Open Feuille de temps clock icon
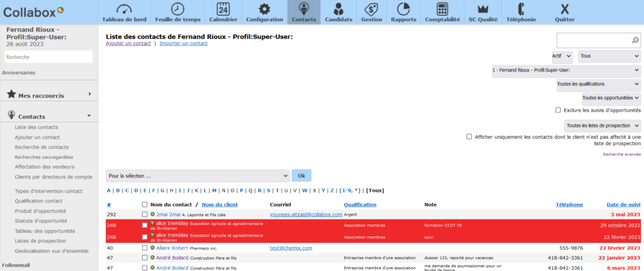Screen dimensions: 644x271 point(178,9)
